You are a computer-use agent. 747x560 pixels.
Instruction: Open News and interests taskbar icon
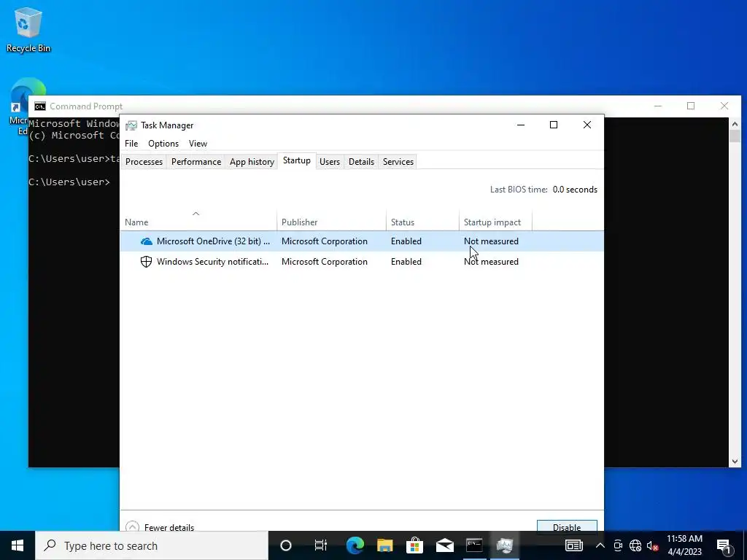(573, 545)
